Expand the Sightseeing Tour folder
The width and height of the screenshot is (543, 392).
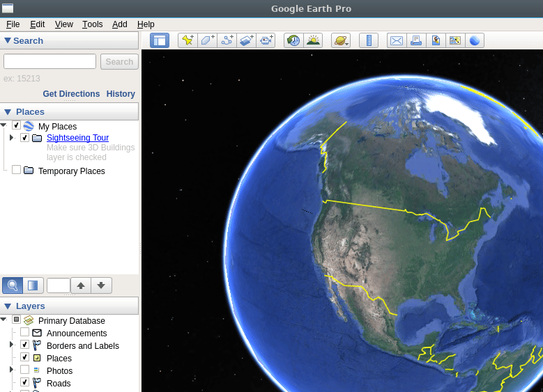11,138
